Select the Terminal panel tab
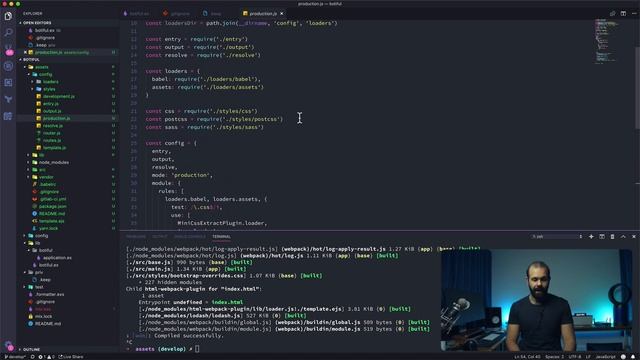This screenshot has height=360, width=640. point(221,236)
